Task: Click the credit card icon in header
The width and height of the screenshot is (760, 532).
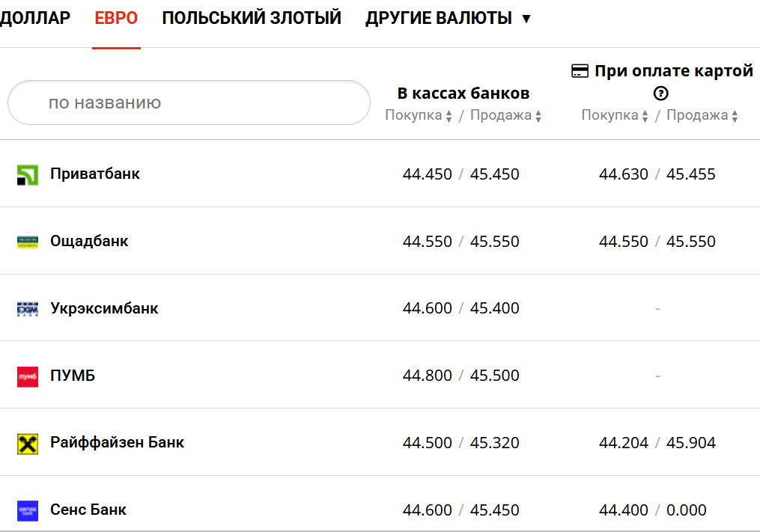Action: [580, 71]
